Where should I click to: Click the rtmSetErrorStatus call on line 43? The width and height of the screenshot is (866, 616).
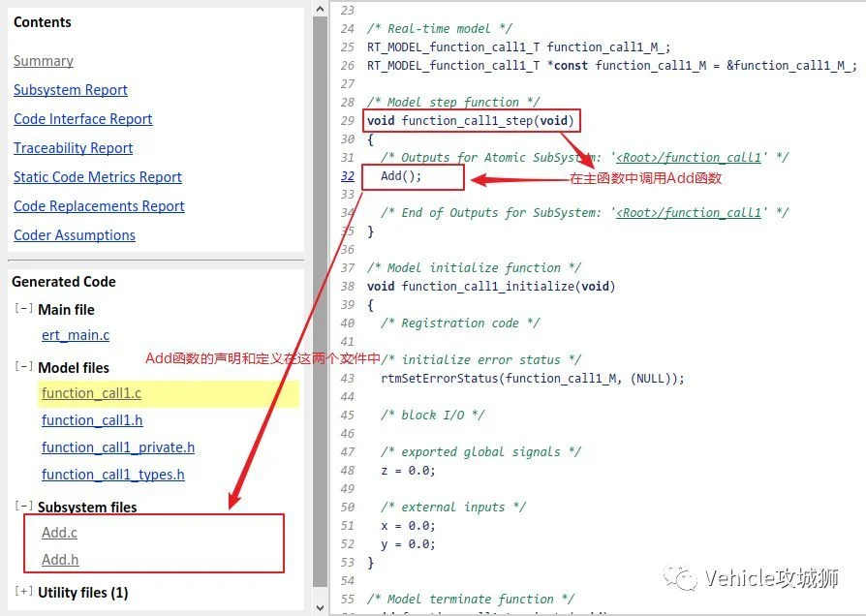[533, 379]
